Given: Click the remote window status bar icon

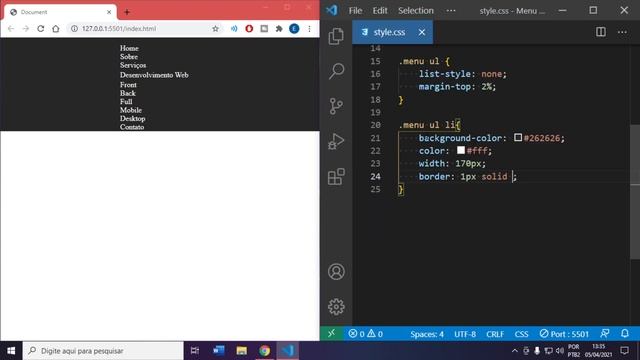Looking at the screenshot, I should click(x=331, y=333).
